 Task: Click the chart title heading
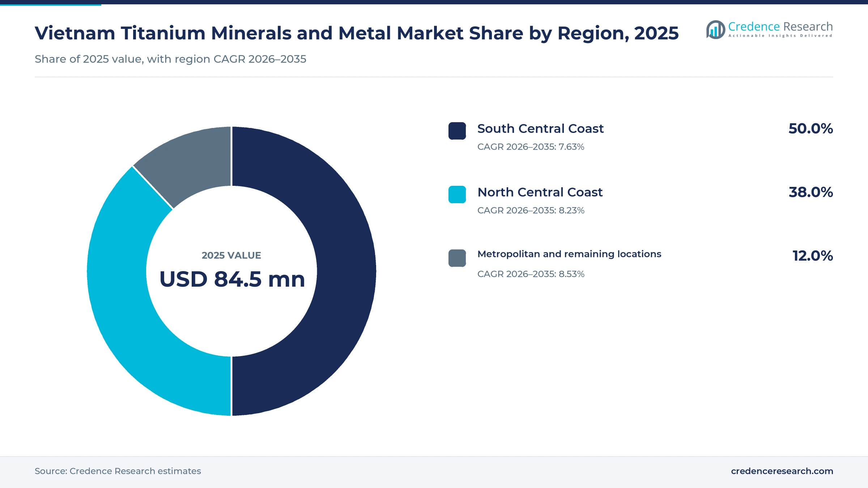click(357, 33)
